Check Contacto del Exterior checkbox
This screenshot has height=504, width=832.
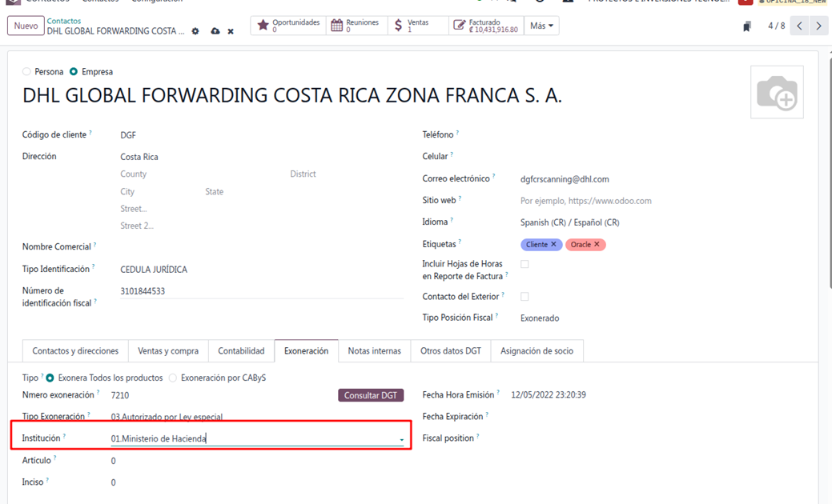click(525, 297)
